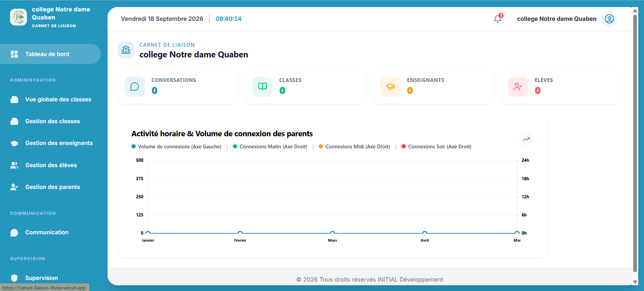644x291 pixels.
Task: Click the scrollbar down arrow
Action: click(x=635, y=282)
